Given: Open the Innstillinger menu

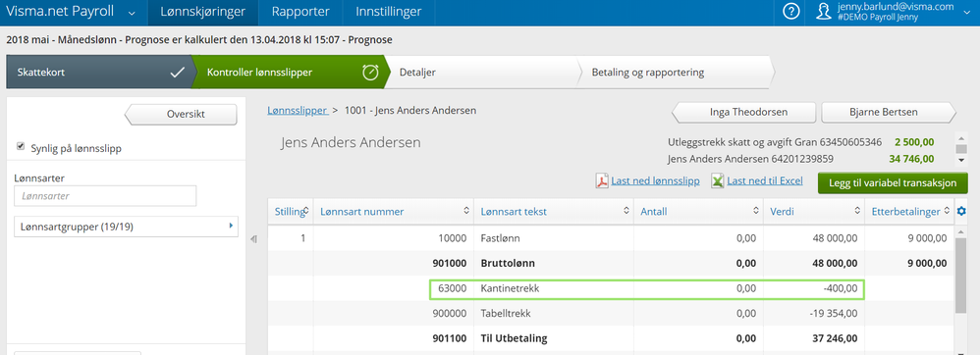Looking at the screenshot, I should click(x=388, y=12).
